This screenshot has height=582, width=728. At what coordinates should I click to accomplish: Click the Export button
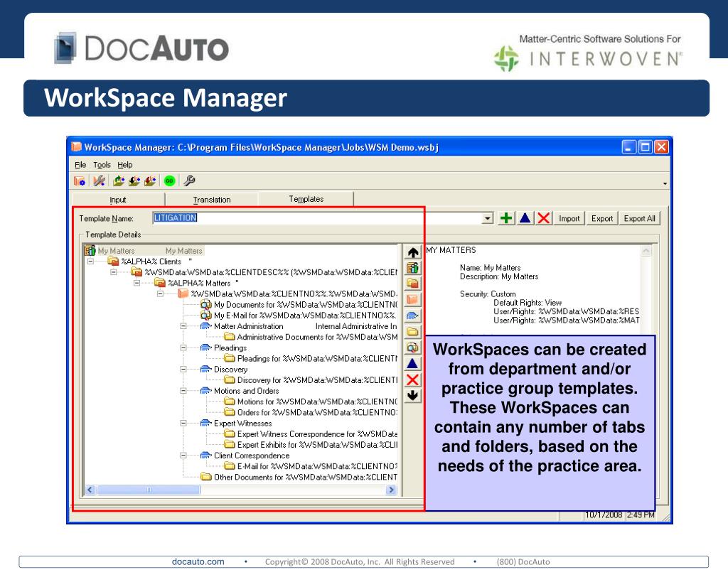602,218
